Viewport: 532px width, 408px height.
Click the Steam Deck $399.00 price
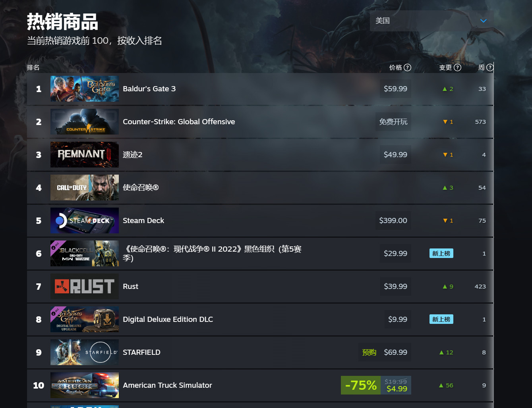pyautogui.click(x=393, y=221)
